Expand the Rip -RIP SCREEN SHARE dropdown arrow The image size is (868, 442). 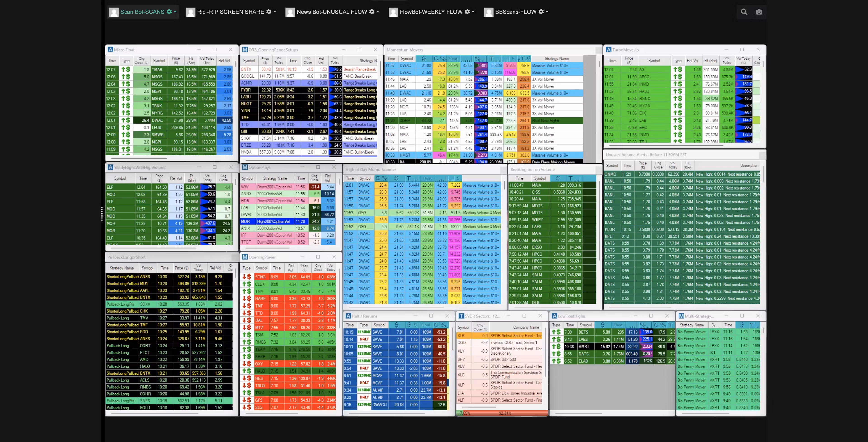point(275,12)
